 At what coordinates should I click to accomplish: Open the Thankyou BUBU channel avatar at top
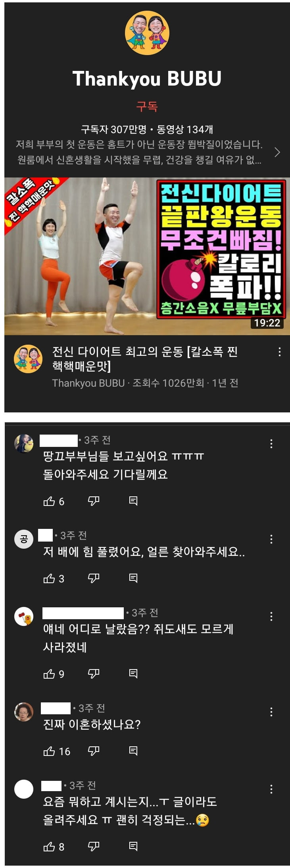coord(147,32)
